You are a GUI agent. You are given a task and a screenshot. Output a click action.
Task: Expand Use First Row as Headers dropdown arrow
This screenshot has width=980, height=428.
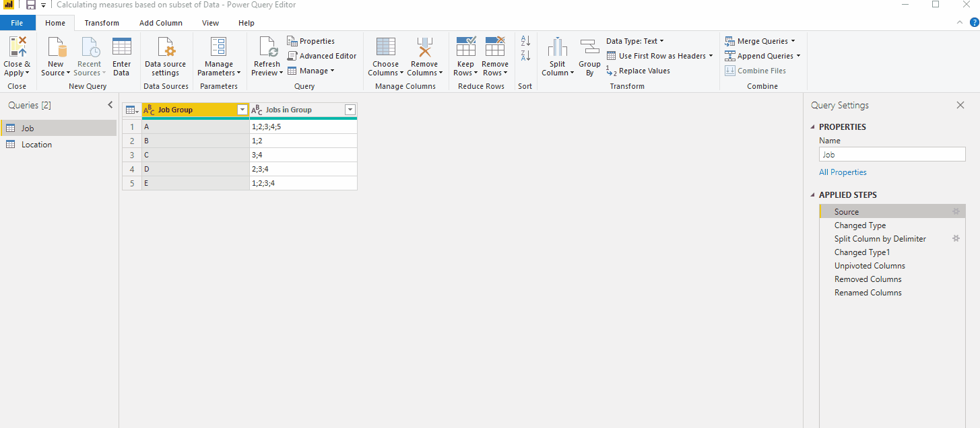click(711, 56)
